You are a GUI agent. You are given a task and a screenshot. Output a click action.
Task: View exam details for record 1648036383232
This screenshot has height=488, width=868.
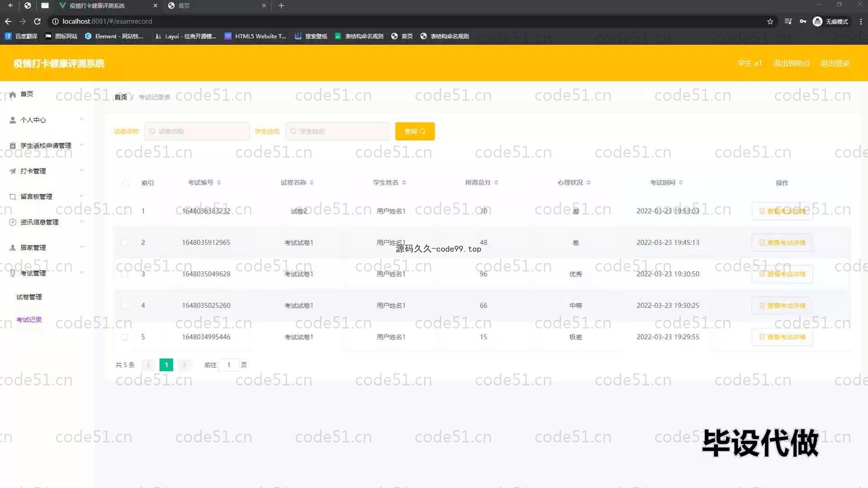[x=782, y=211]
